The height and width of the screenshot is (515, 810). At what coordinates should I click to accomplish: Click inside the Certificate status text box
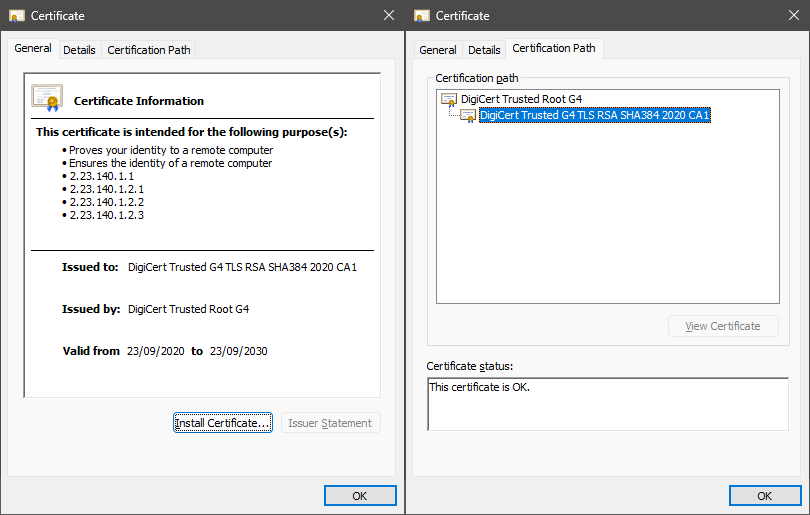pyautogui.click(x=607, y=405)
